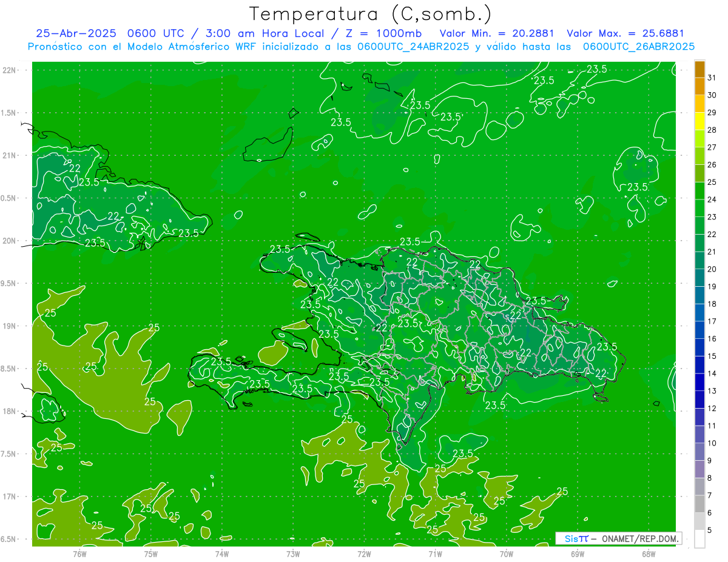Click the color scale label 31

(x=712, y=78)
